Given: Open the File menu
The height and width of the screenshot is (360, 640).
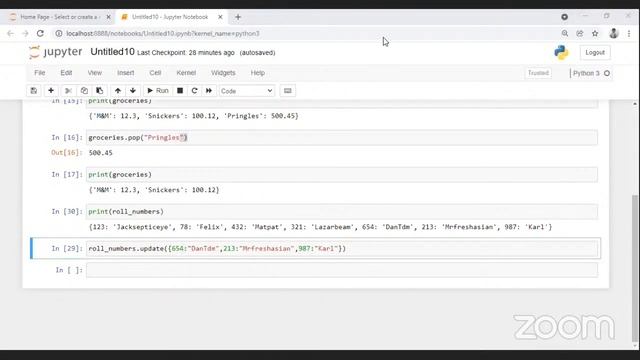Looking at the screenshot, I should 40,73.
